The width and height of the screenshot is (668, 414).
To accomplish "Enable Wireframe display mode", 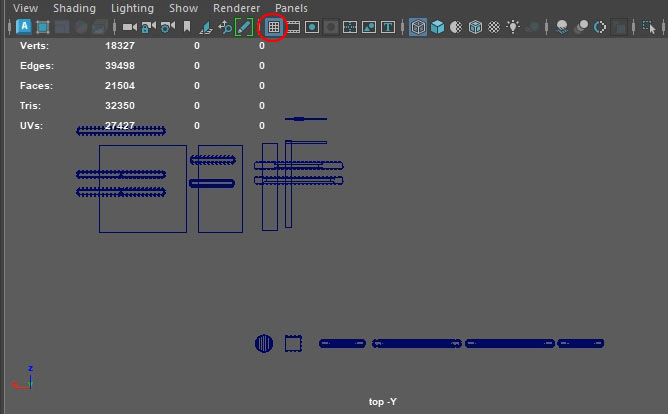I will click(417, 27).
